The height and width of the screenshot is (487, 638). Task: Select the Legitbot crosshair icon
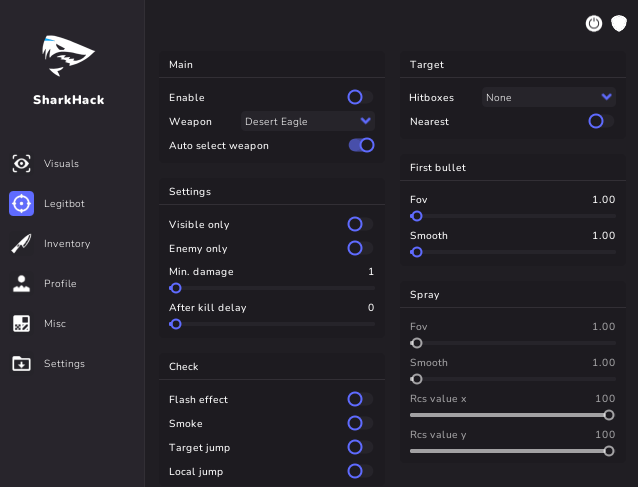(21, 203)
